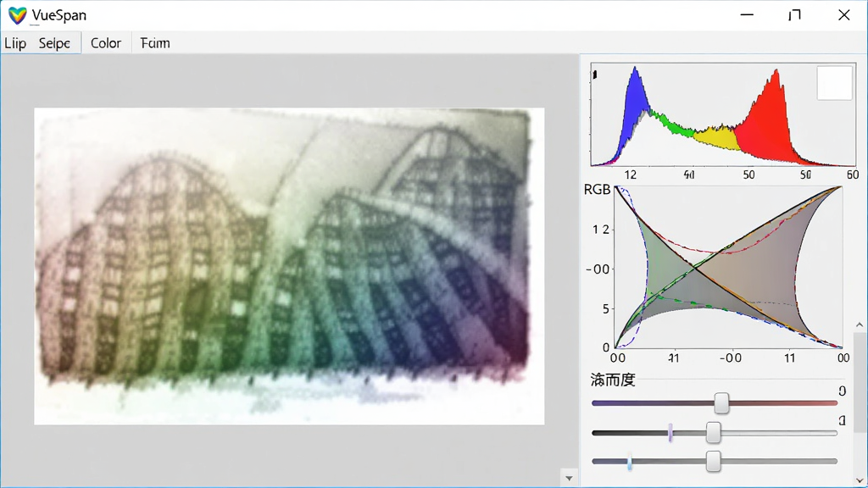This screenshot has width=868, height=488.
Task: Open the Liip menu
Action: [15, 43]
